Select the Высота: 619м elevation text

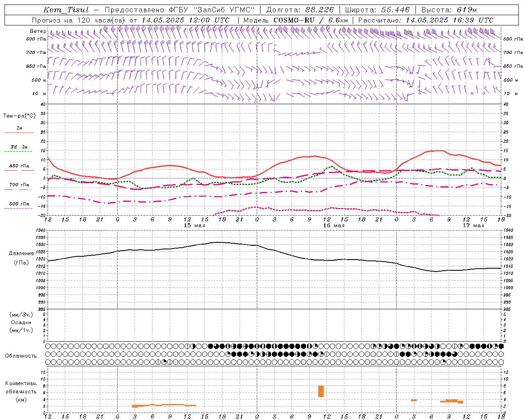(x=449, y=10)
